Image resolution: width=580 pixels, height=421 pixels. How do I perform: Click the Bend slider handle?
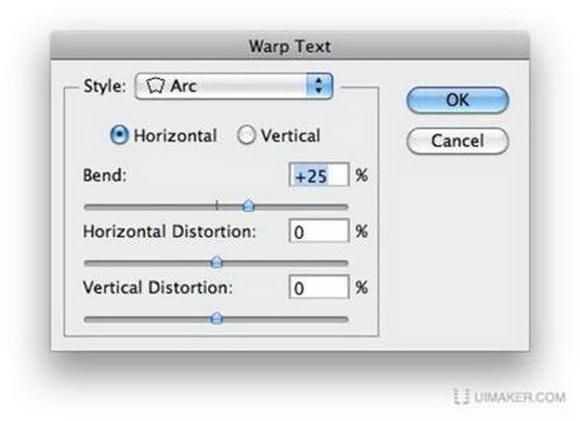point(249,205)
